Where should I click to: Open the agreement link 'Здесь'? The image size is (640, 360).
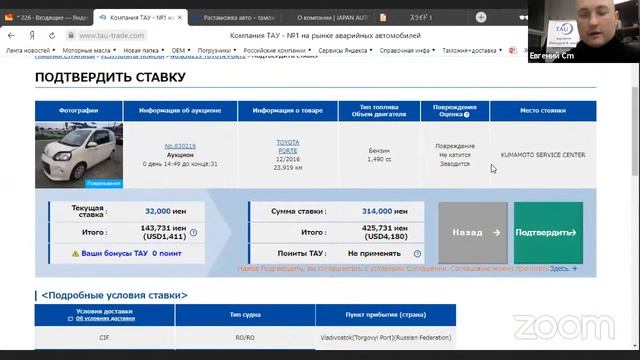coord(563,269)
